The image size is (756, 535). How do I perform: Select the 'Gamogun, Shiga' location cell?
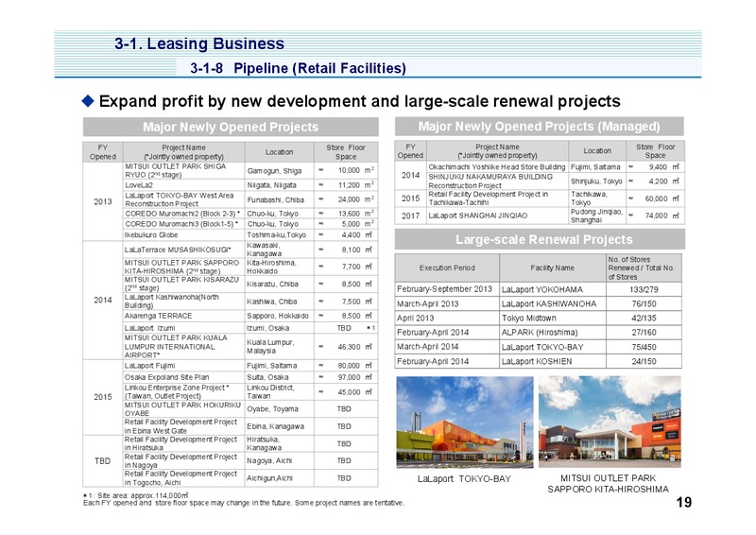pyautogui.click(x=279, y=171)
